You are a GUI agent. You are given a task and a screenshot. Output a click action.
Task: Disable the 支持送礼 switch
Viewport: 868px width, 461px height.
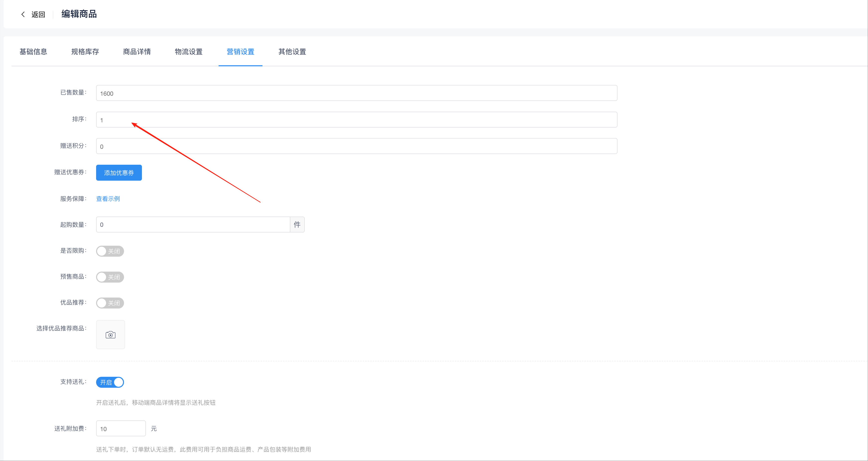(110, 382)
